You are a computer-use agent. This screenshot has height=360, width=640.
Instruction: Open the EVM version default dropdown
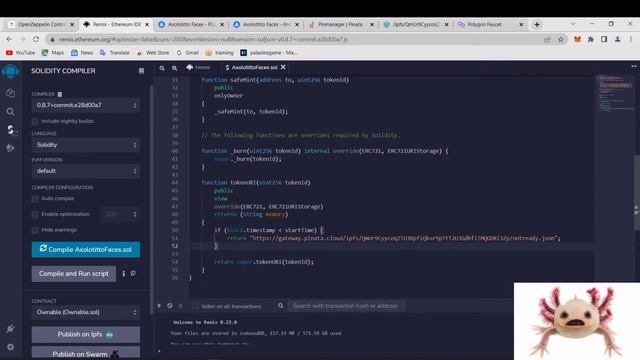click(x=86, y=171)
